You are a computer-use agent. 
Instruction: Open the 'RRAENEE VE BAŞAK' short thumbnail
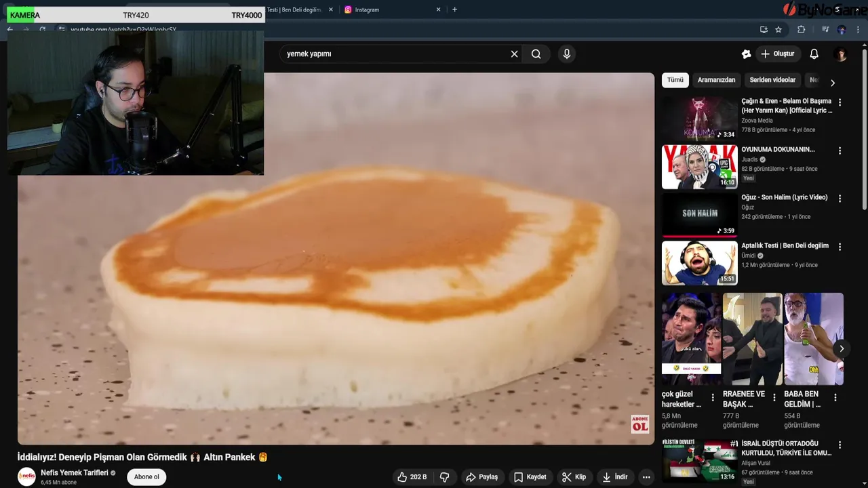[x=752, y=339]
